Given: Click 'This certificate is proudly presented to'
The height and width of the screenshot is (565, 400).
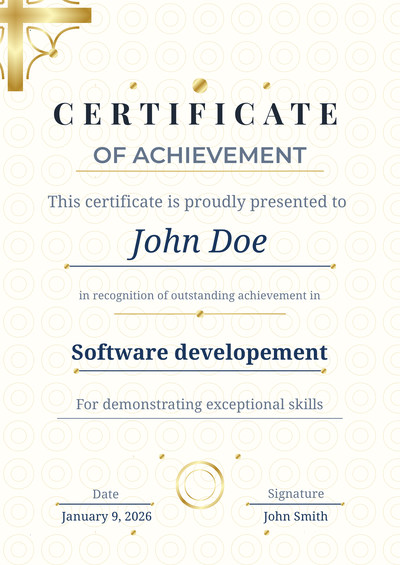Looking at the screenshot, I should 197,202.
